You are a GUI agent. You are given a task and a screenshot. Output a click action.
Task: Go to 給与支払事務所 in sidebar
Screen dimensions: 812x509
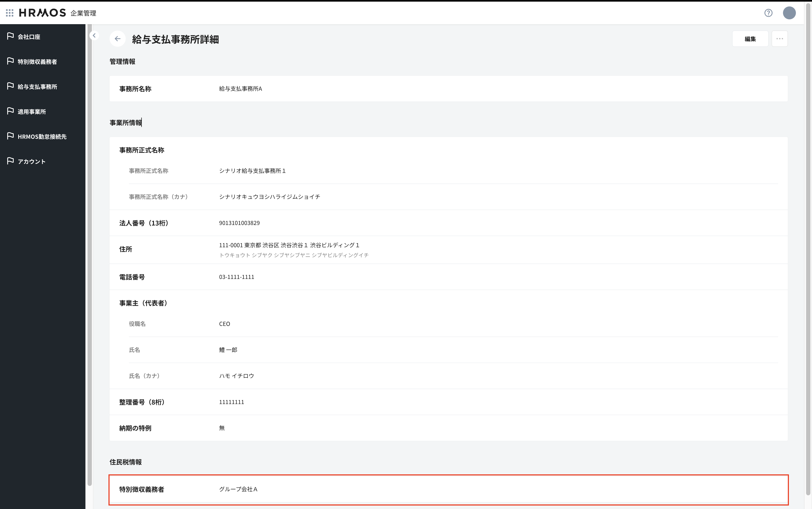click(x=37, y=86)
